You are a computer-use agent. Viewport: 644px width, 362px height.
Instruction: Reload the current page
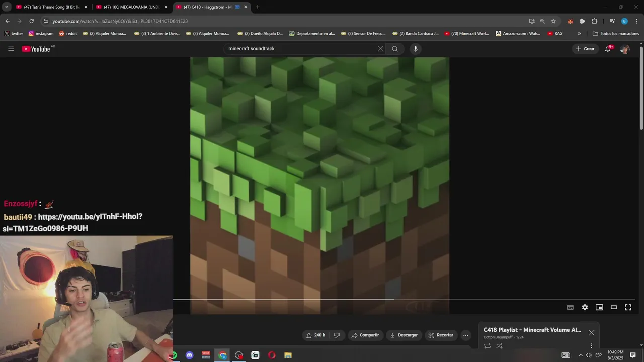coord(31,21)
